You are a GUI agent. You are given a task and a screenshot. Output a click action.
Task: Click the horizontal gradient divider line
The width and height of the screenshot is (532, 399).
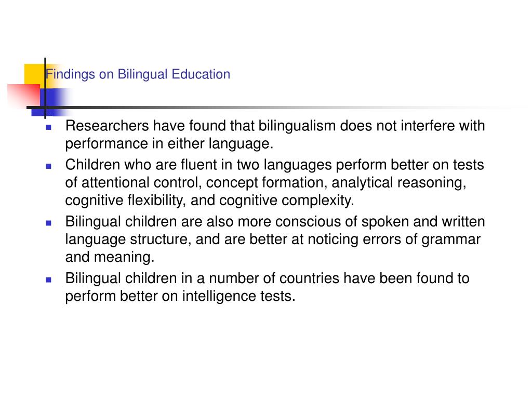pyautogui.click(x=271, y=108)
